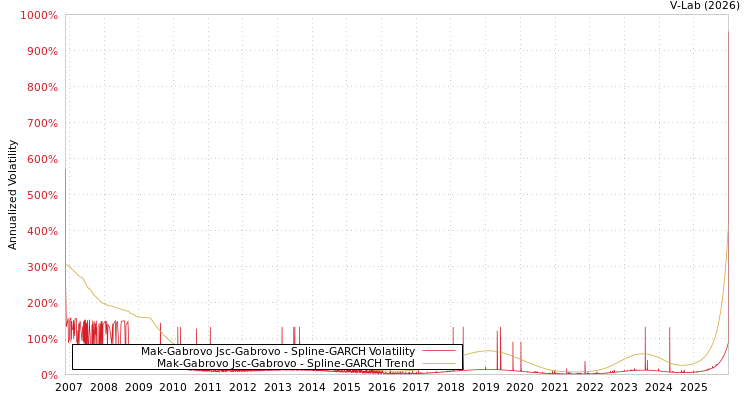The width and height of the screenshot is (750, 400).
Task: Click the 200% y-axis label
Action: pyautogui.click(x=42, y=303)
